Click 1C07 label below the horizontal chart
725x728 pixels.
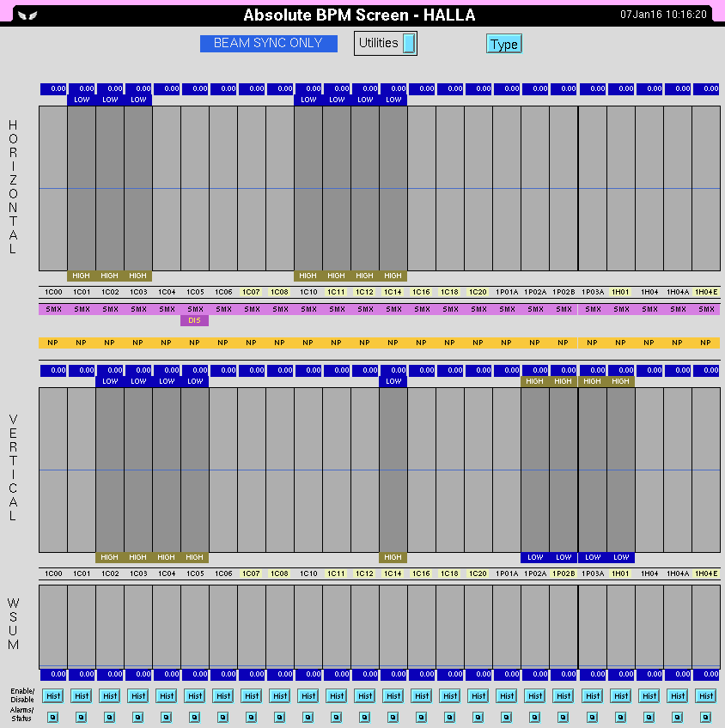tap(252, 292)
